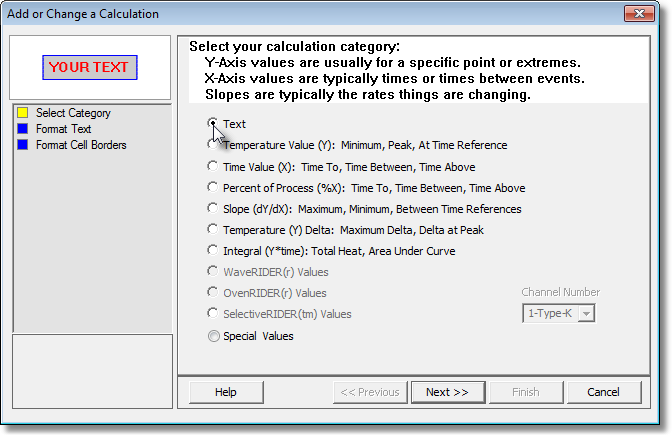Click the YOUR TEXT preview box
Viewport: 672px width, 437px height.
coord(90,67)
